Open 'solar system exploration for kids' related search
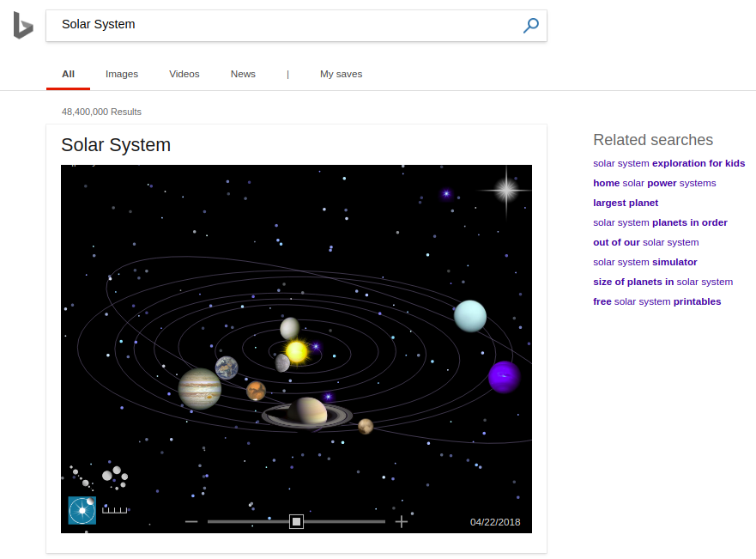 668,163
